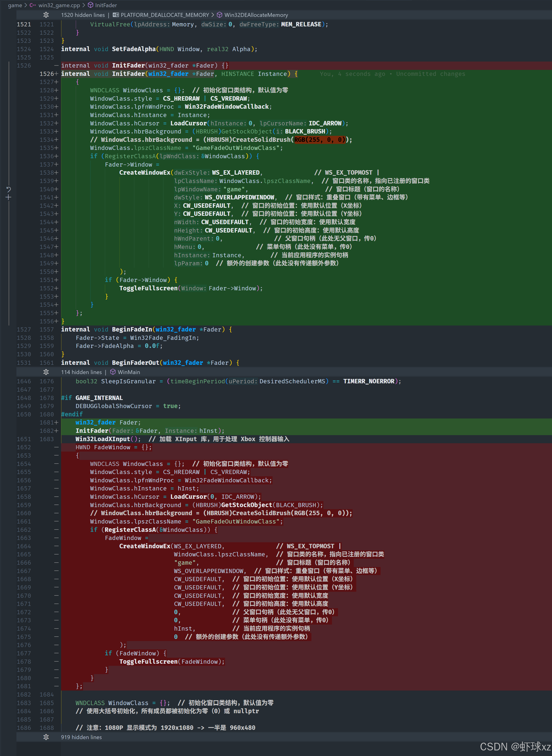The height and width of the screenshot is (756, 552).
Task: Expand the 114 hidden lines section
Action: 81,372
